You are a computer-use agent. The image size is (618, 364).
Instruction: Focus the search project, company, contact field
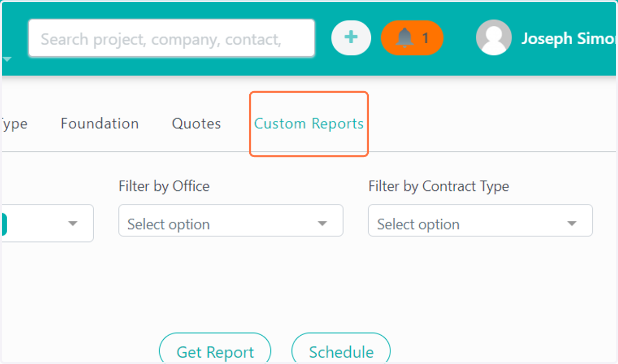(171, 38)
